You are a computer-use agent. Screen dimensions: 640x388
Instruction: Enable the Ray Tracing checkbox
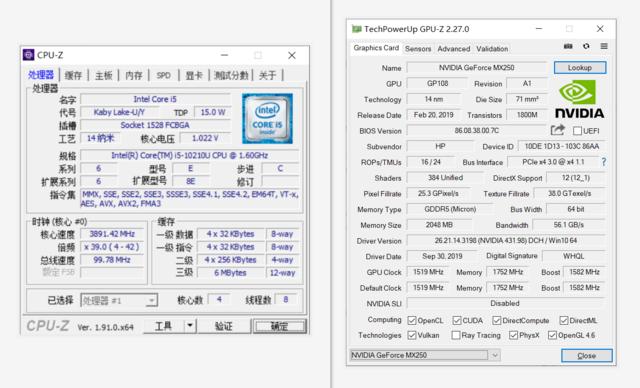click(456, 335)
